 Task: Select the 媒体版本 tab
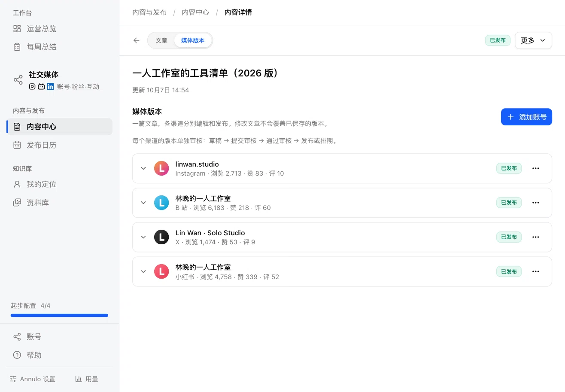pyautogui.click(x=193, y=40)
